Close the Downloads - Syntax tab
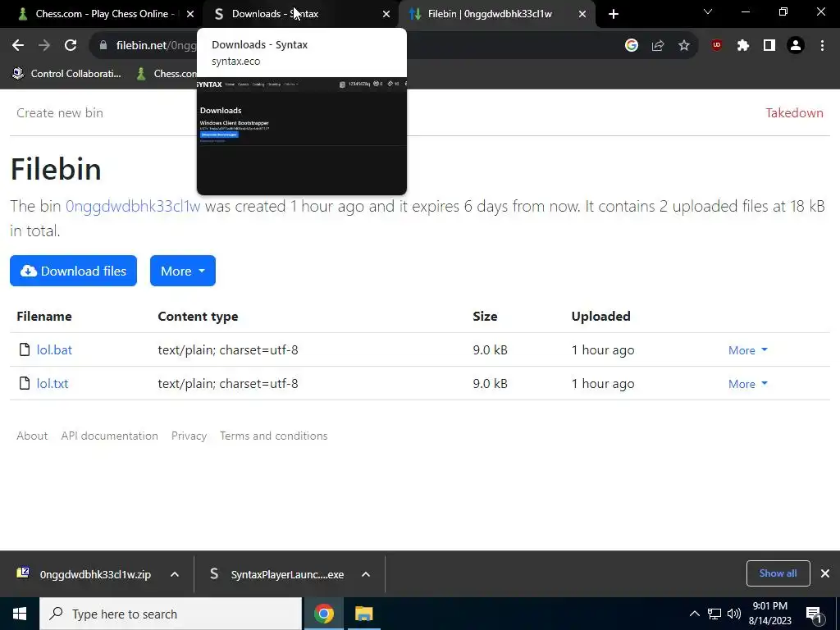This screenshot has width=840, height=630. coord(386,14)
